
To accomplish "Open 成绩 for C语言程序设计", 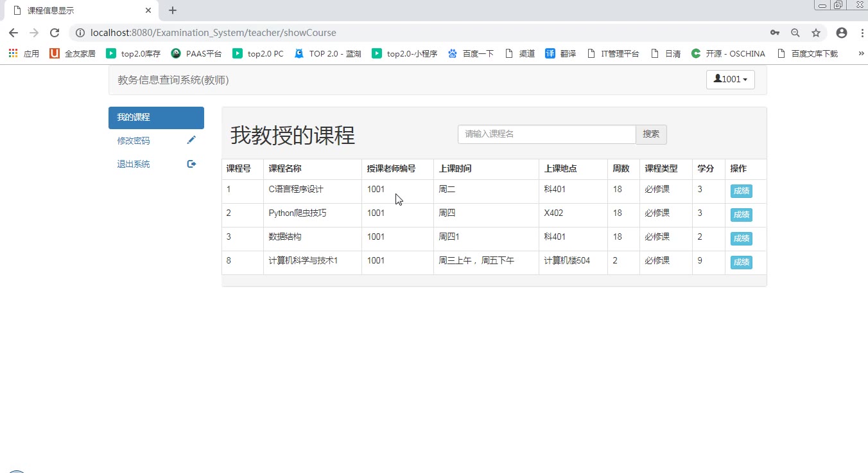I will (741, 191).
